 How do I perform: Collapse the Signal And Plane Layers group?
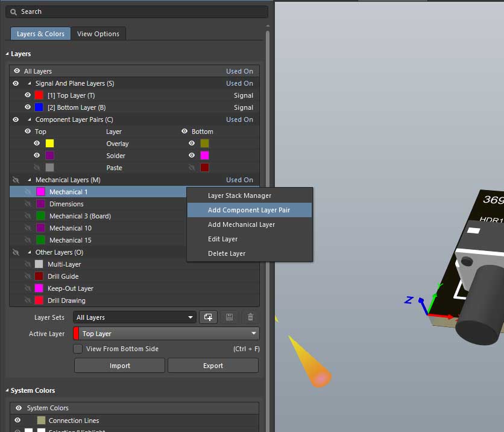(x=29, y=83)
